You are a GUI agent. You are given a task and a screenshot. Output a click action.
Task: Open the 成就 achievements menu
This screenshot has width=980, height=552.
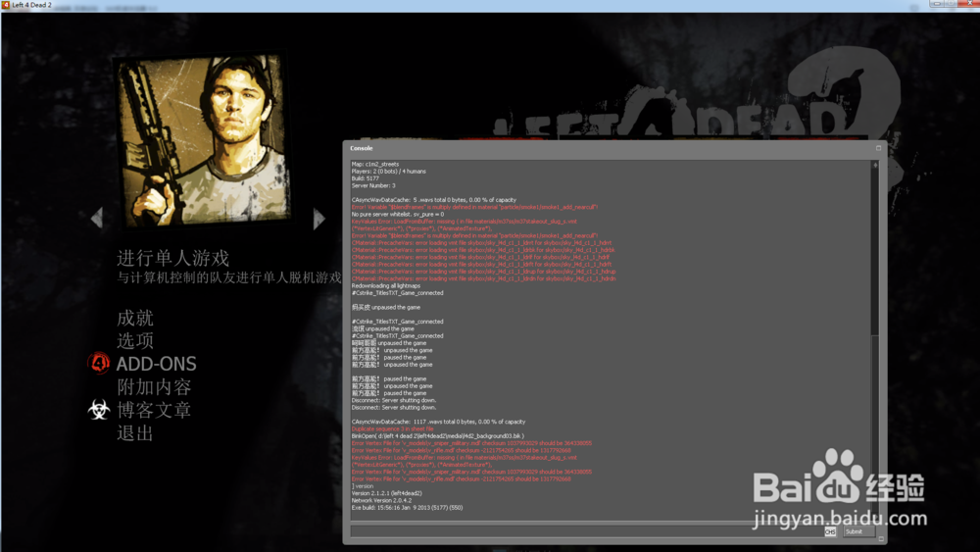coord(135,318)
